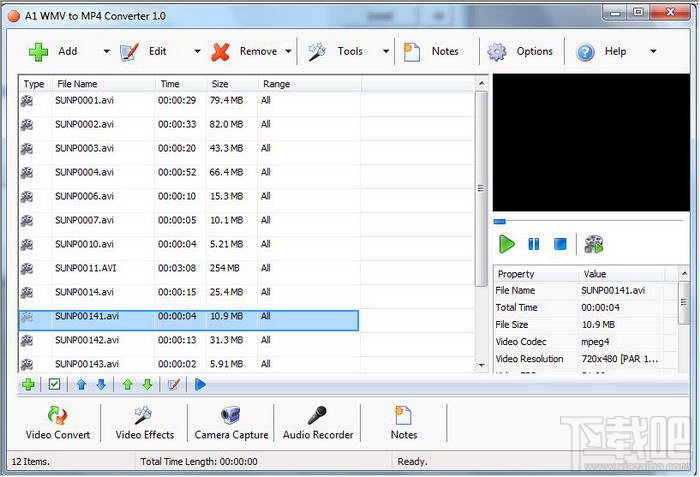Play the preview with green play button
This screenshot has height=477, width=700.
coord(506,244)
